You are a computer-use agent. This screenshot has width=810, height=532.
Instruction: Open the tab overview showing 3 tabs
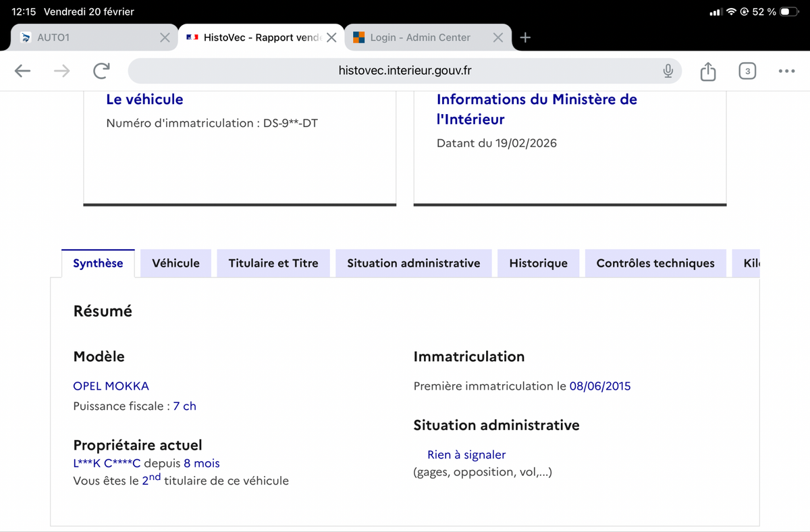tap(747, 71)
